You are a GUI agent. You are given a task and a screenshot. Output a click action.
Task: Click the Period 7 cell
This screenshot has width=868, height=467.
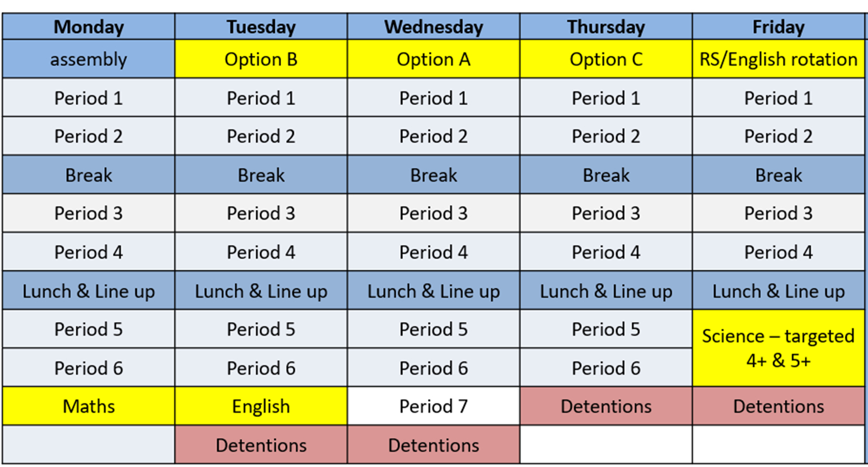coord(433,406)
